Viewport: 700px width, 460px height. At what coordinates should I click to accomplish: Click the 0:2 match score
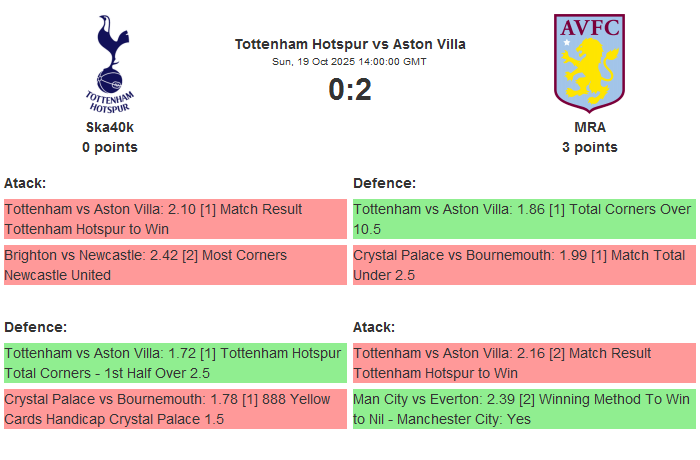(350, 90)
